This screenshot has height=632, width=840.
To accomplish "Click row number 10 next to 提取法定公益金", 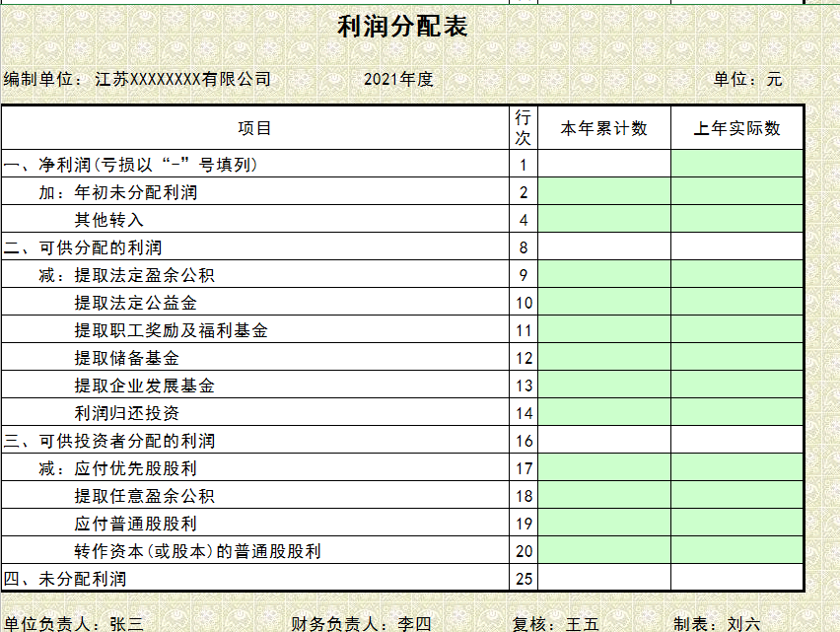I will click(x=519, y=303).
